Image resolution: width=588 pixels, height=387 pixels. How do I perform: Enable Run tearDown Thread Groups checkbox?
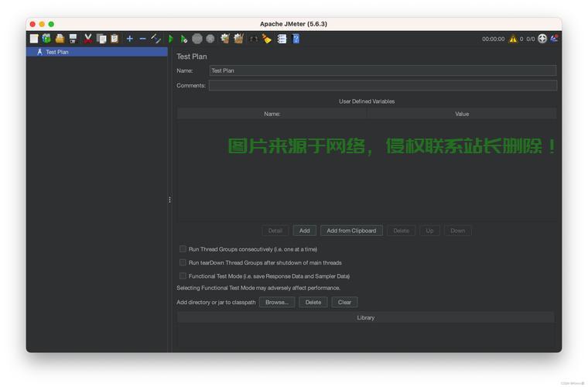coord(183,262)
